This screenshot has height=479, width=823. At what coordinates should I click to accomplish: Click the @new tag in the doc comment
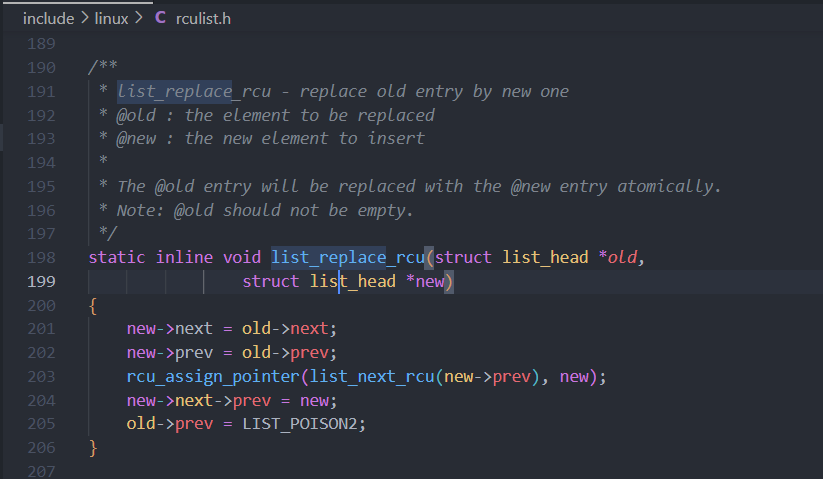click(x=136, y=139)
